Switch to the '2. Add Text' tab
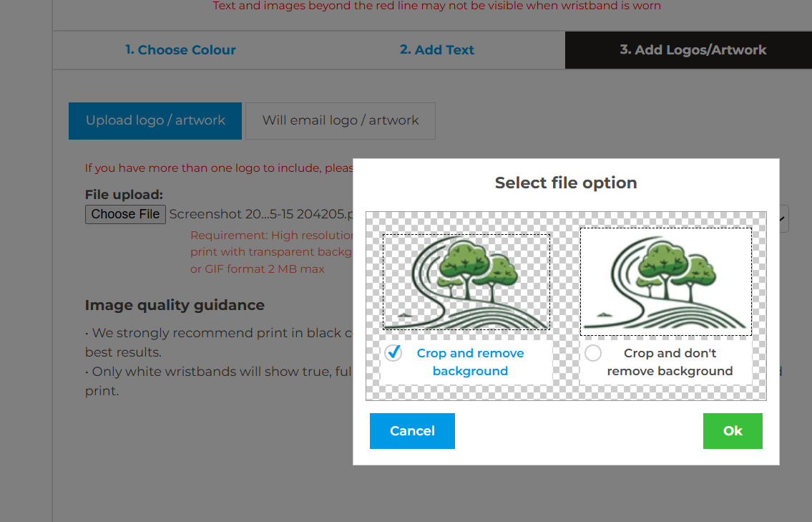 436,50
